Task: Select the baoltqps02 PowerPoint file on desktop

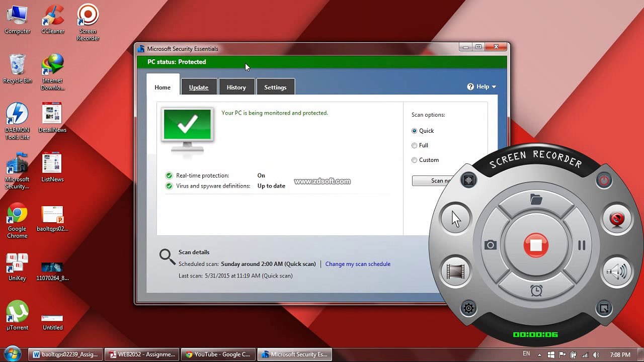Action: pos(53,218)
